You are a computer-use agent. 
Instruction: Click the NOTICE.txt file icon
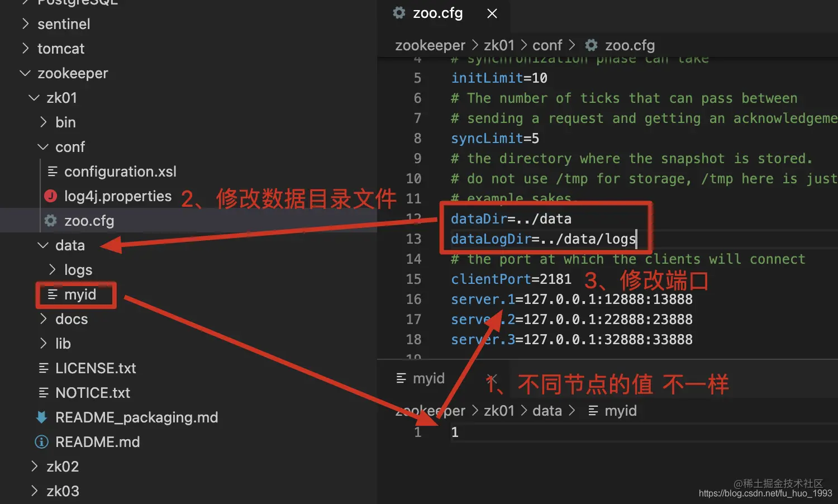(44, 393)
